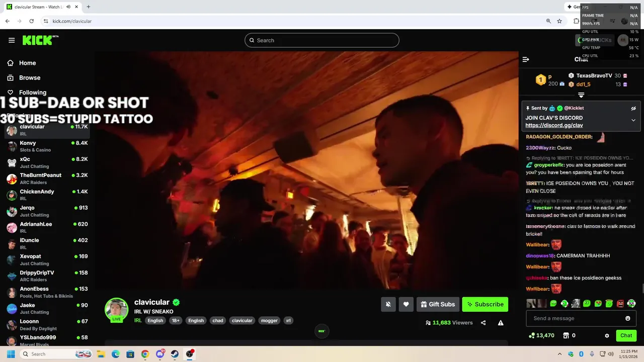Open channel points balance 13,470
This screenshot has width=644, height=362.
(541, 335)
